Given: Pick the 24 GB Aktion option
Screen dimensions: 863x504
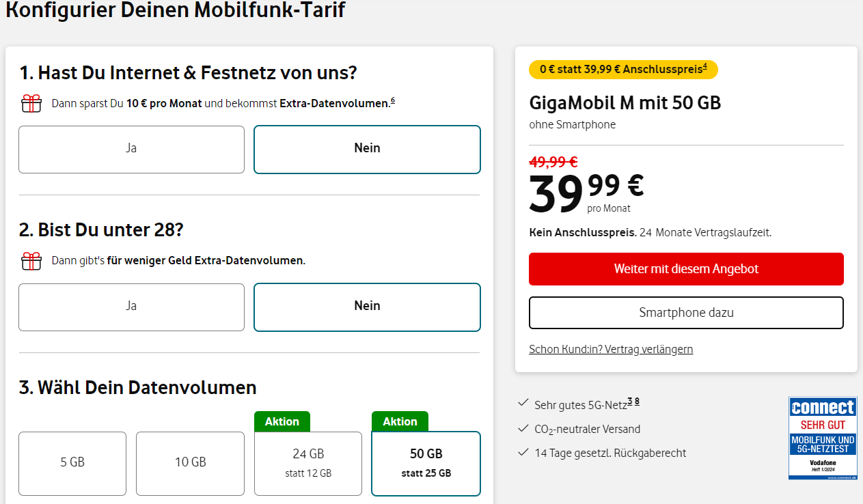Looking at the screenshot, I should (307, 462).
